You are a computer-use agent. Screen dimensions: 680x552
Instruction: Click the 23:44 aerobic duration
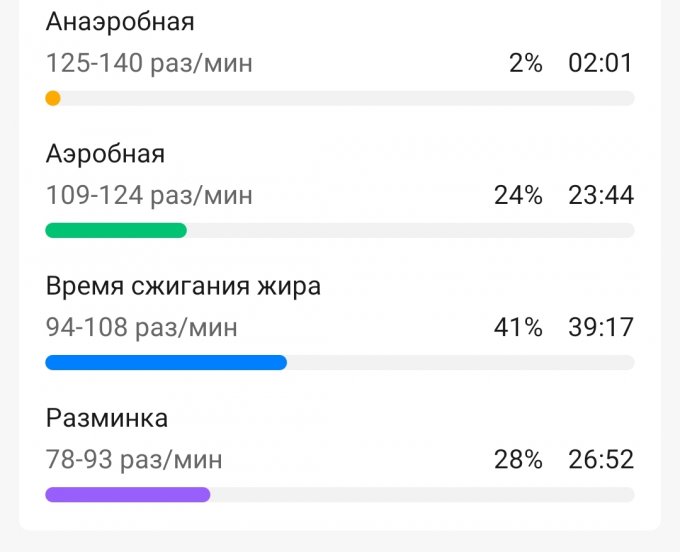point(600,196)
